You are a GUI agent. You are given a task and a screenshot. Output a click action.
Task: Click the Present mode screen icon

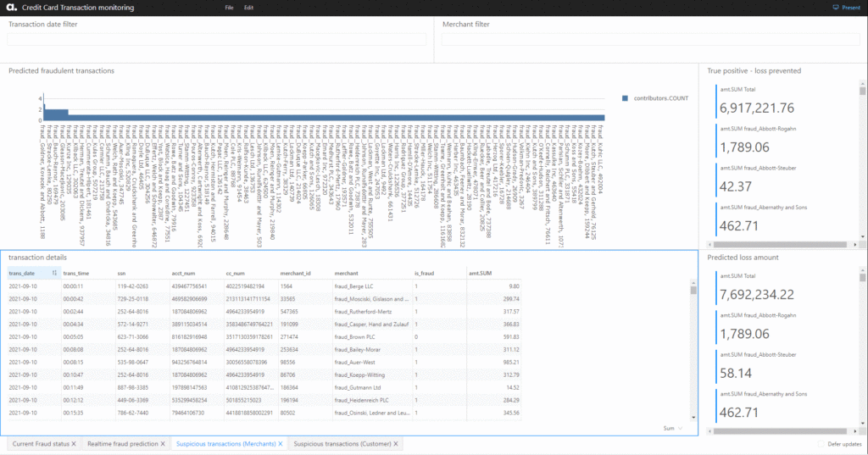click(836, 8)
